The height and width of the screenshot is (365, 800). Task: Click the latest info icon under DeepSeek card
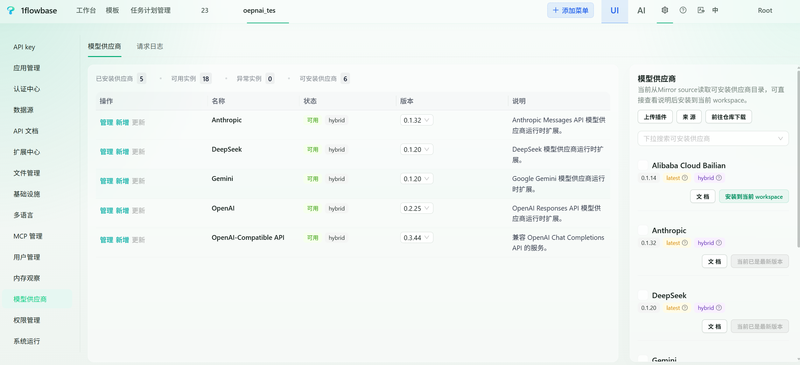tap(685, 308)
